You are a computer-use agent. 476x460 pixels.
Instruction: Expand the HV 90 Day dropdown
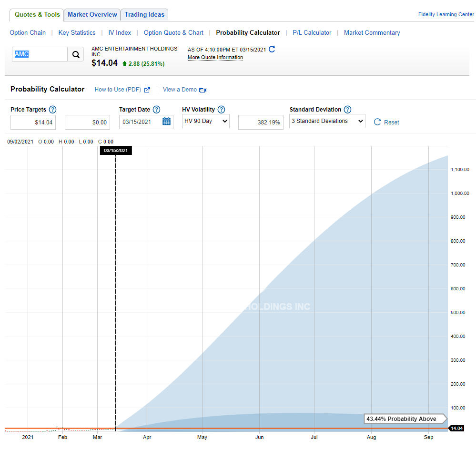(x=205, y=121)
